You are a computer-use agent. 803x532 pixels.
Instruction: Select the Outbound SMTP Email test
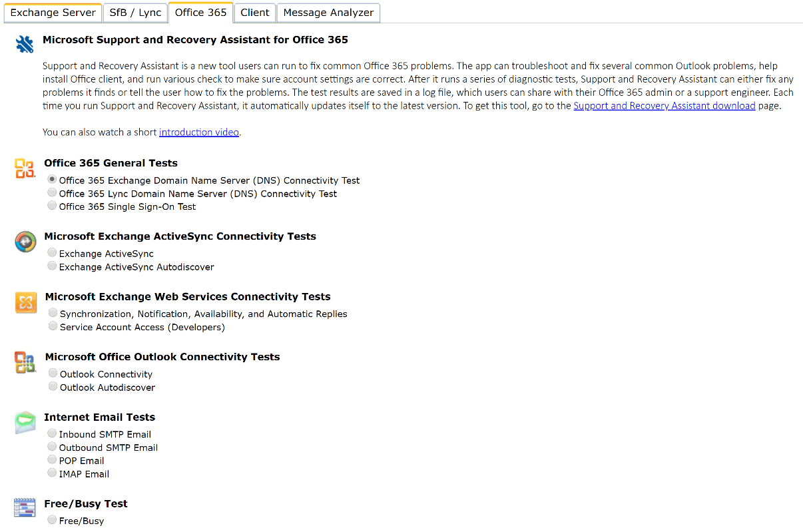[52, 447]
